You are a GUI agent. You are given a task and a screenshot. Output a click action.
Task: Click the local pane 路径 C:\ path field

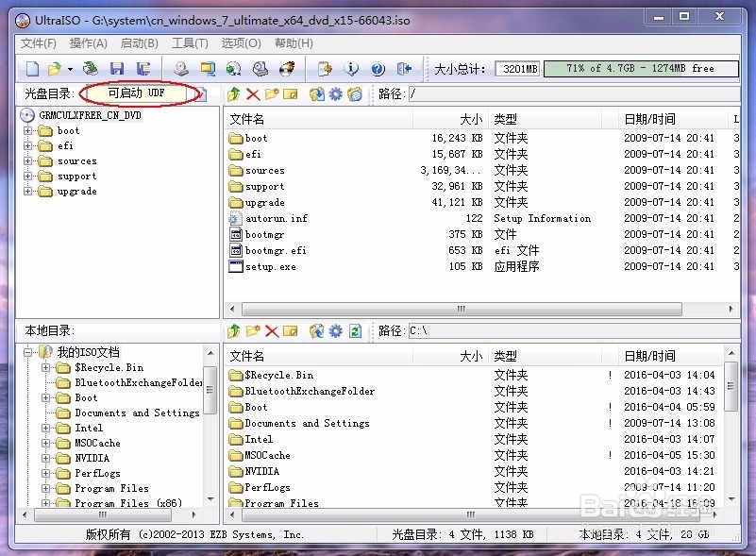(x=574, y=330)
